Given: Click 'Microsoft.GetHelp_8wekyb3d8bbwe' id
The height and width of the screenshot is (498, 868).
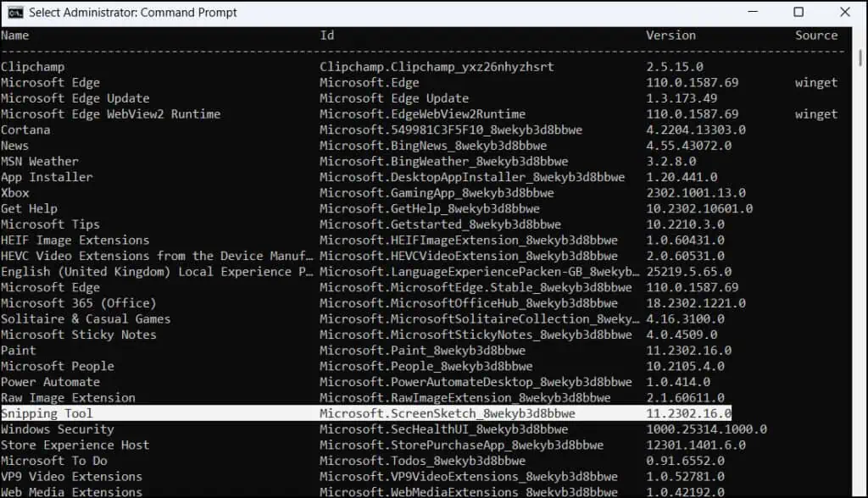Looking at the screenshot, I should coord(430,208).
